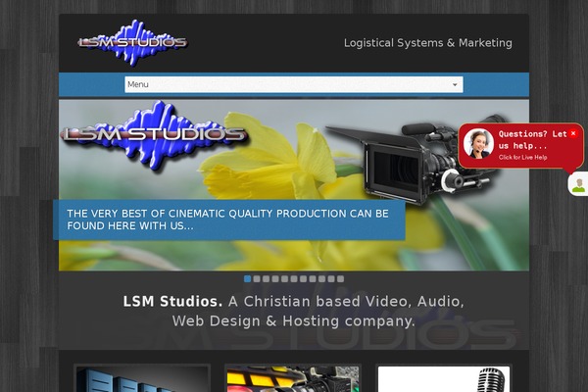Select the seventh slider pagination dot
Image resolution: width=588 pixels, height=392 pixels.
303,278
